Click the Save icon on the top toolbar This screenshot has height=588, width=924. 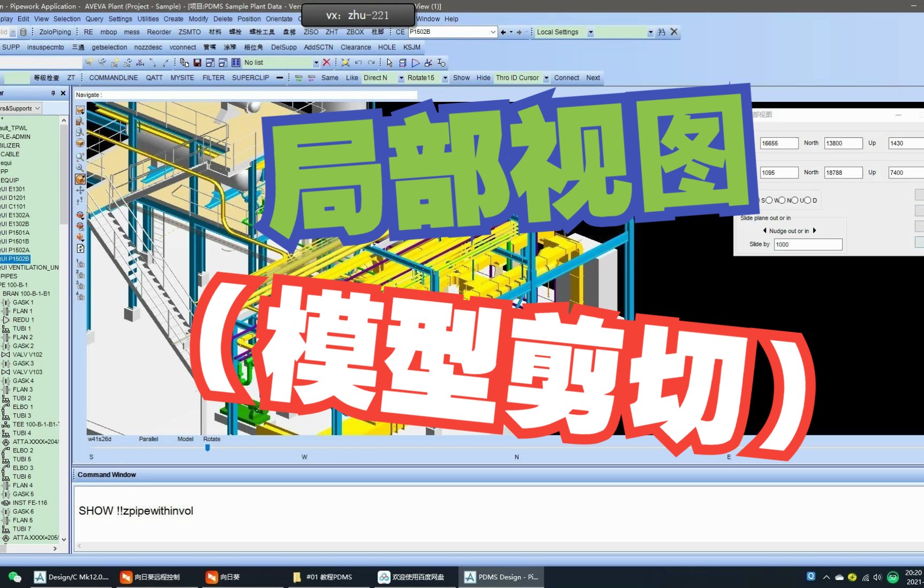(197, 63)
